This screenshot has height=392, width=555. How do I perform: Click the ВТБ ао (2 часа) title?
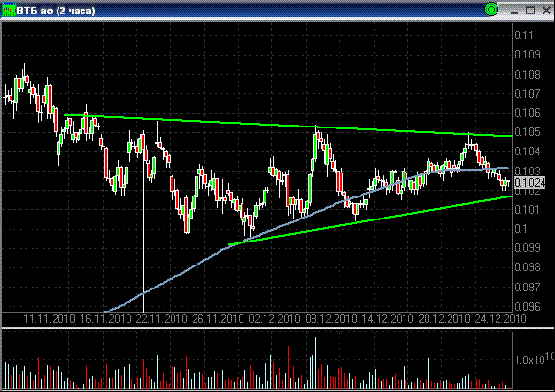[x=56, y=11]
